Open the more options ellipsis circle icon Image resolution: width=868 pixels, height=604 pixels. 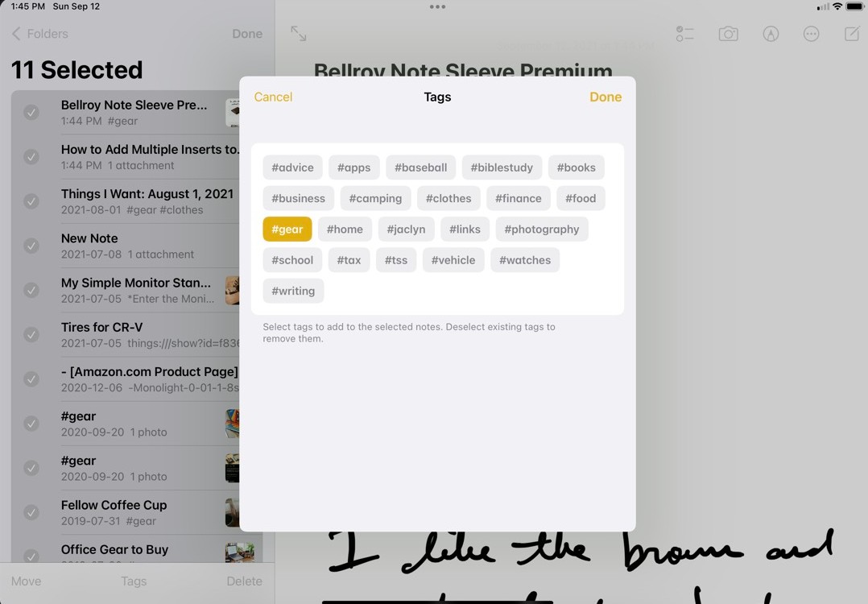[x=811, y=33]
